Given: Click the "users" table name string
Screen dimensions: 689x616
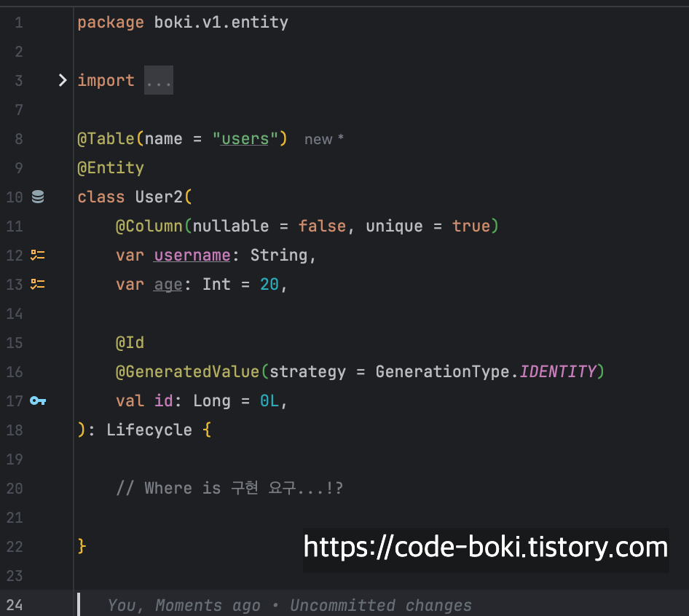Looking at the screenshot, I should [245, 139].
